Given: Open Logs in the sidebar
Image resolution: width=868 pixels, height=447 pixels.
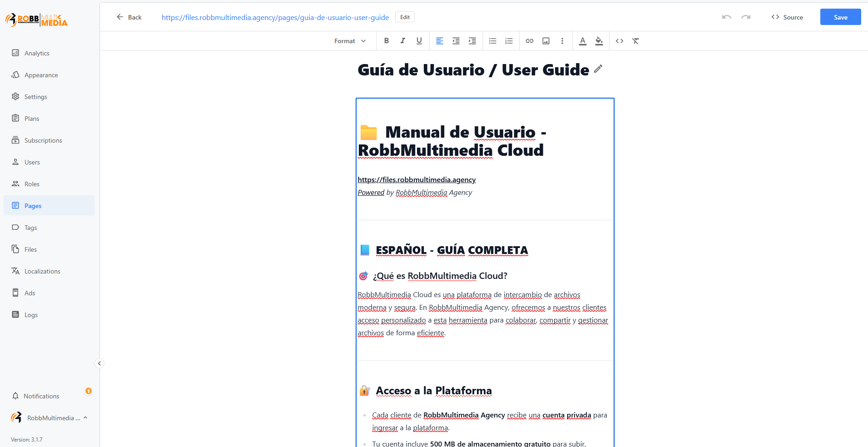Looking at the screenshot, I should coord(49,315).
